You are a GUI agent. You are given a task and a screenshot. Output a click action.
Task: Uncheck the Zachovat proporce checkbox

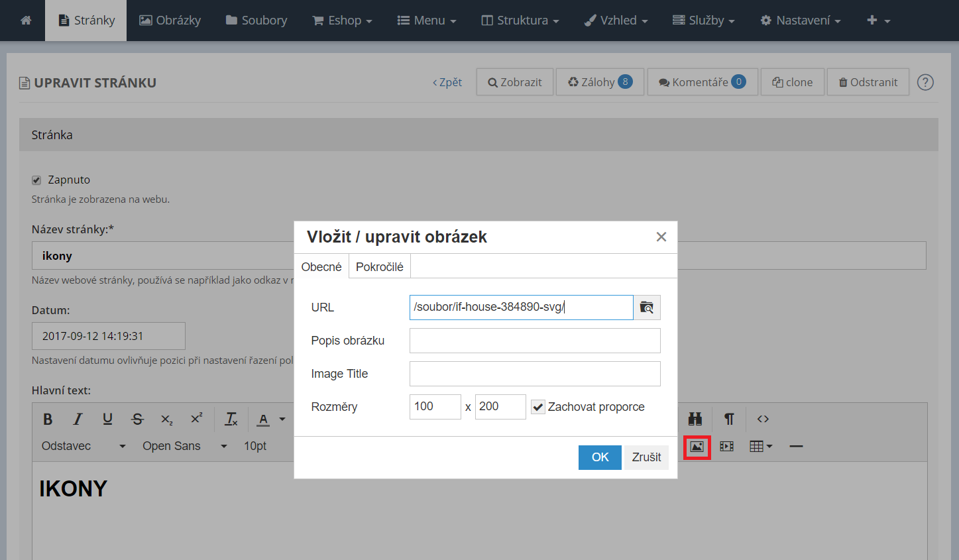[538, 407]
